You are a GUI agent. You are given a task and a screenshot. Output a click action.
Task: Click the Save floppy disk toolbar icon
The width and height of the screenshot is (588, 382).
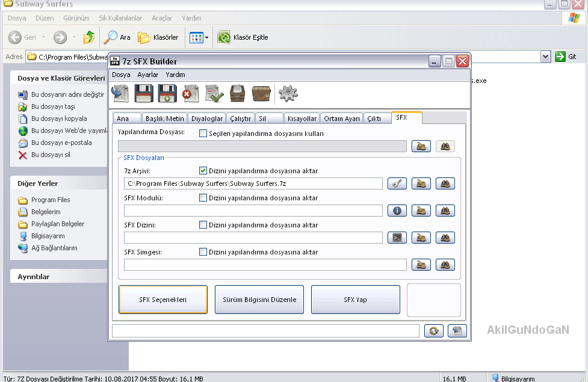pos(144,93)
